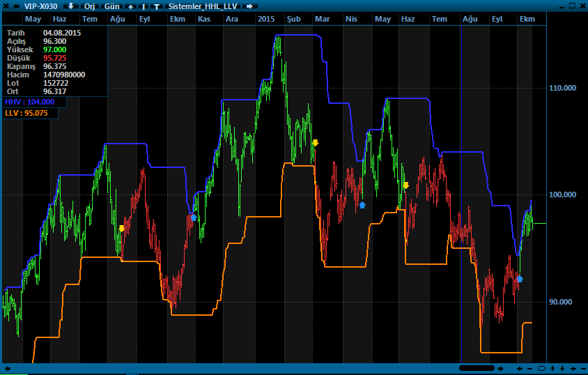Click blue buy arrow near April 2015
Viewport: 588px width, 375px height.
pyautogui.click(x=362, y=205)
